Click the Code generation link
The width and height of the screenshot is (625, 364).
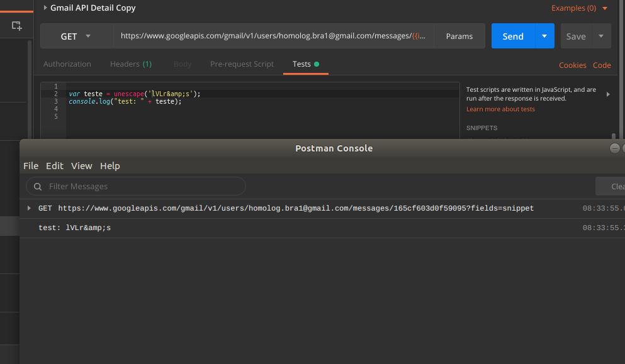[x=602, y=65]
